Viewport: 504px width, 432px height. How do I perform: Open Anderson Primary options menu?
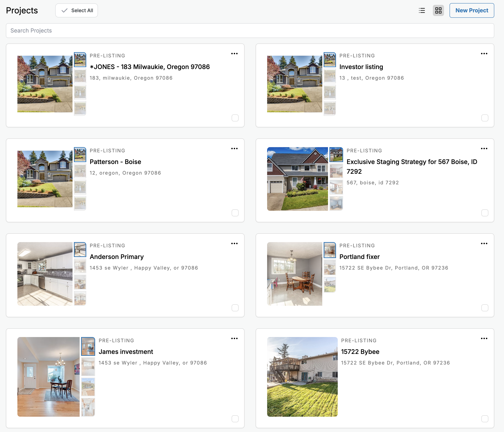point(234,243)
